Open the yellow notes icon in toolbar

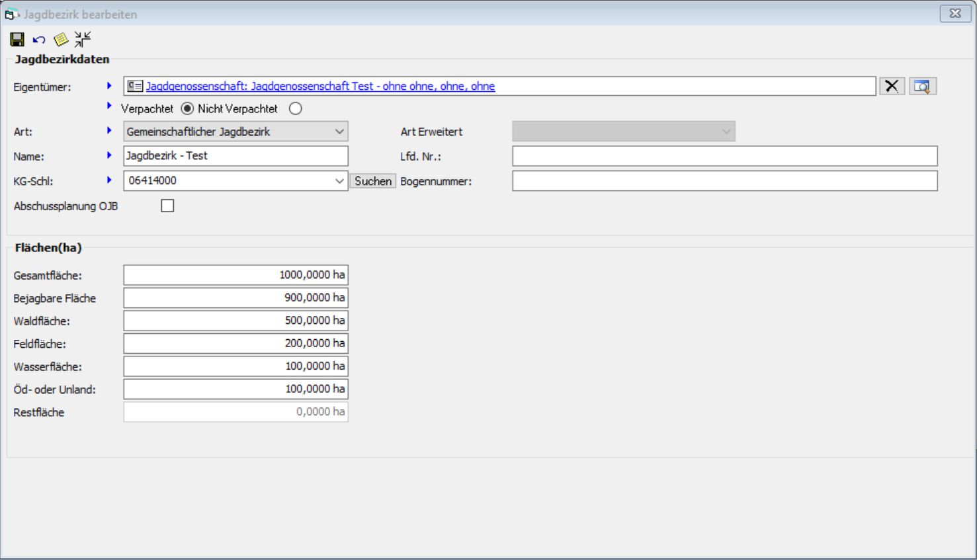pyautogui.click(x=61, y=40)
